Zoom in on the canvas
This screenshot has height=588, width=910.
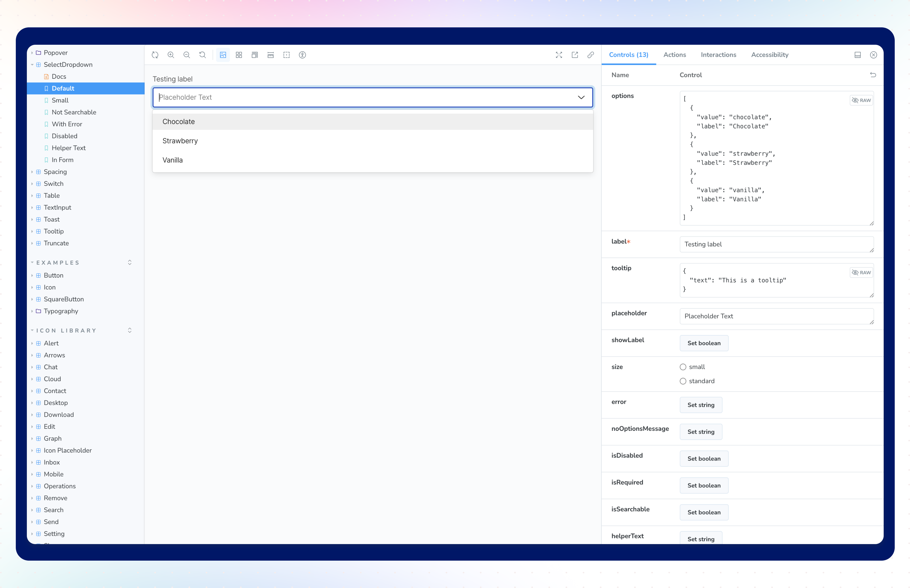[x=171, y=55]
